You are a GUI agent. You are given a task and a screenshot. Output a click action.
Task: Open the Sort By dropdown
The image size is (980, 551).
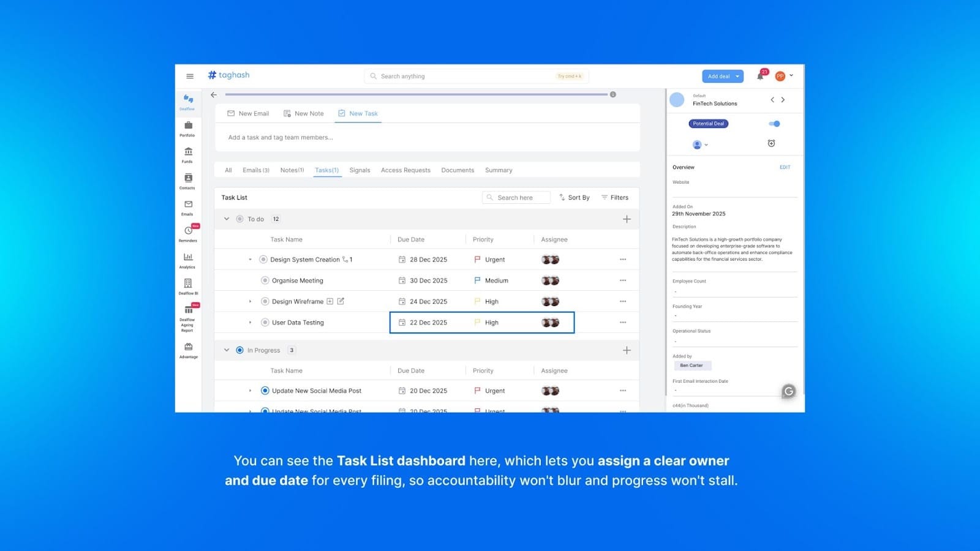(574, 198)
